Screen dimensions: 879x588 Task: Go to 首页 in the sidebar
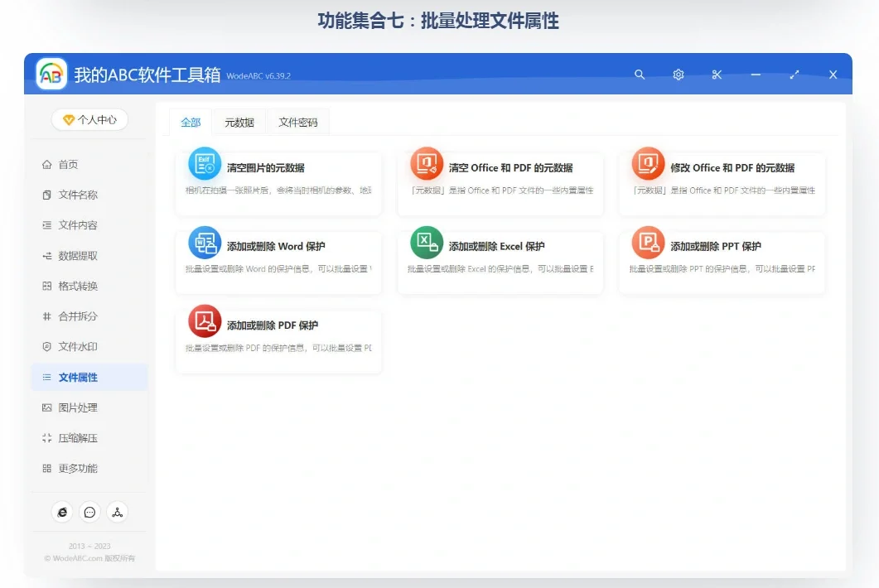pos(65,164)
